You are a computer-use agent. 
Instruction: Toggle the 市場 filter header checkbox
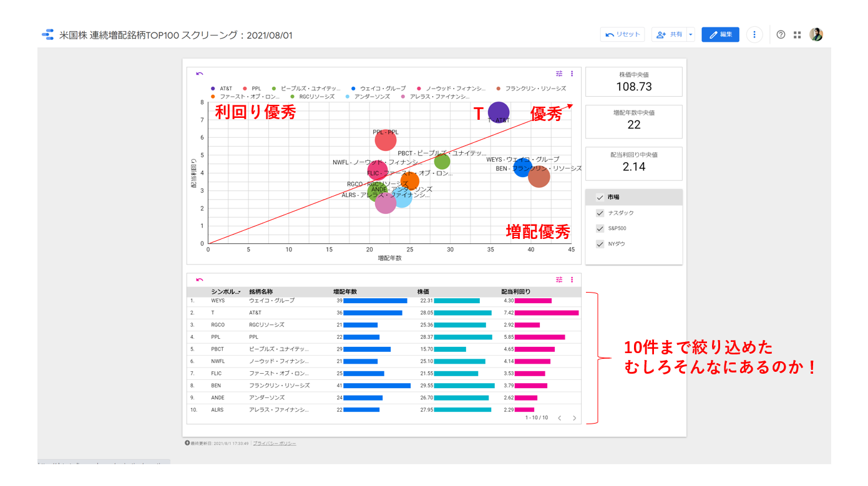[600, 197]
